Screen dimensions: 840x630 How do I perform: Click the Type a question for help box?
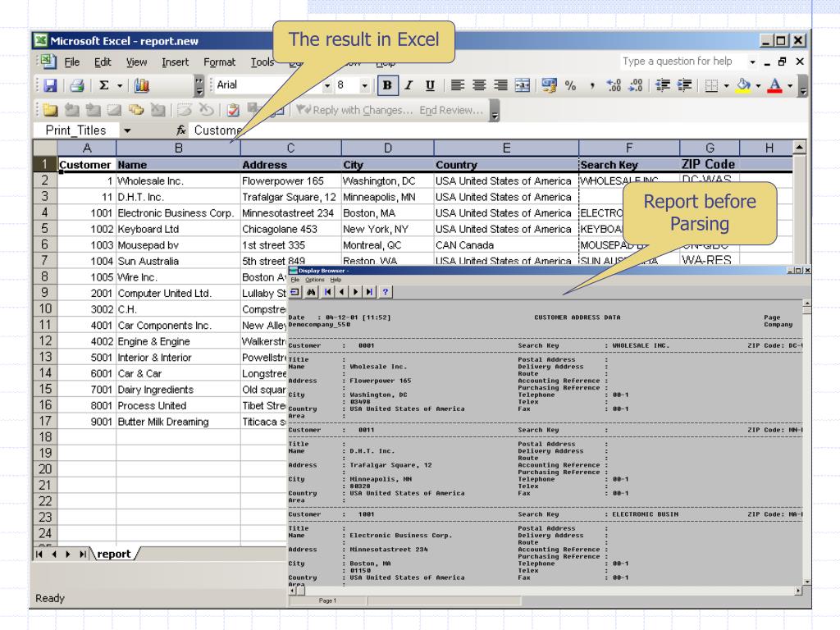pyautogui.click(x=683, y=61)
